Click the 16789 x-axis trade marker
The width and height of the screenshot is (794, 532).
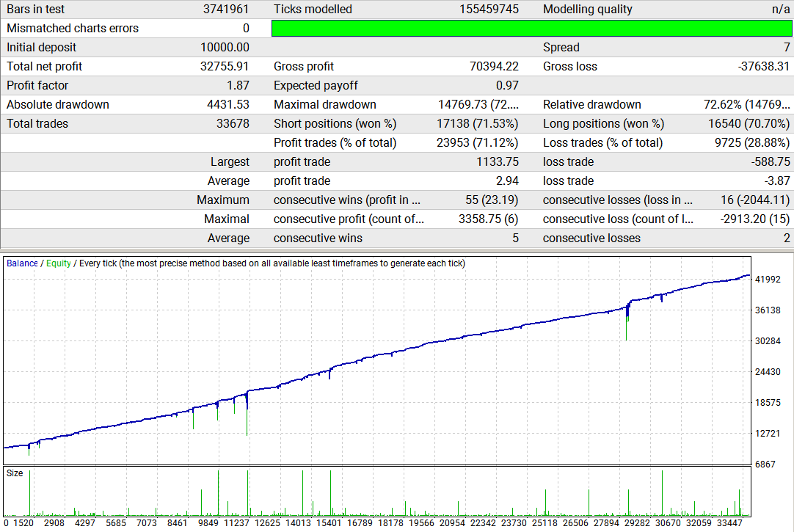click(x=360, y=523)
